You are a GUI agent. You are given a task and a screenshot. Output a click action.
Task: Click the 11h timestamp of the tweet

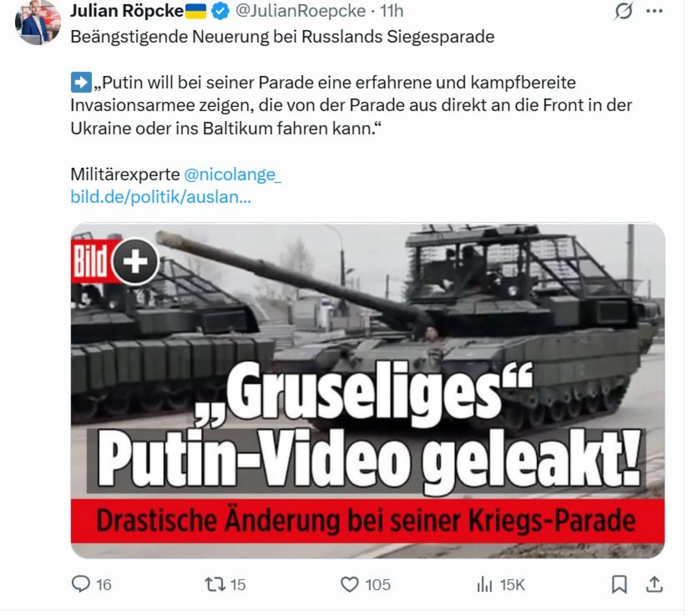click(392, 11)
